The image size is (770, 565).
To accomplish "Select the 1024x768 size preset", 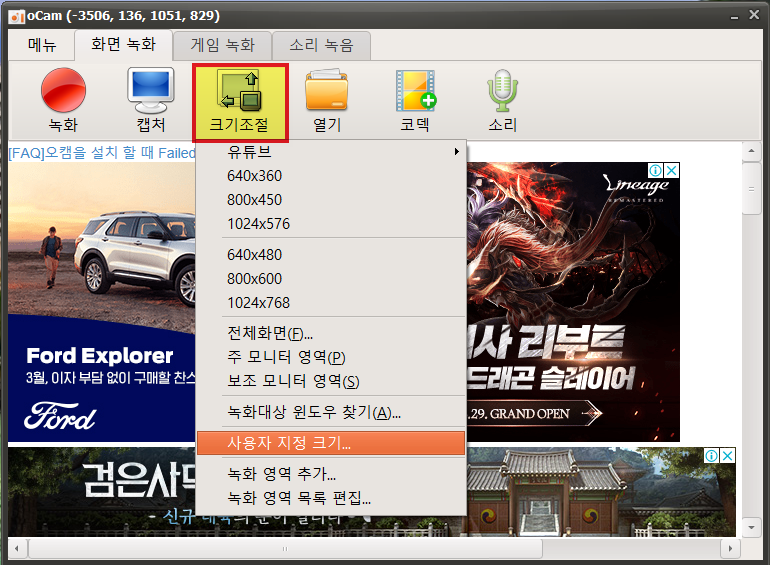I will [x=331, y=303].
